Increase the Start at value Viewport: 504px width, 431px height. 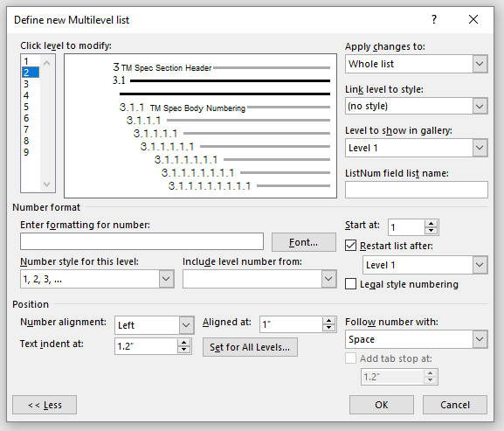pos(431,224)
